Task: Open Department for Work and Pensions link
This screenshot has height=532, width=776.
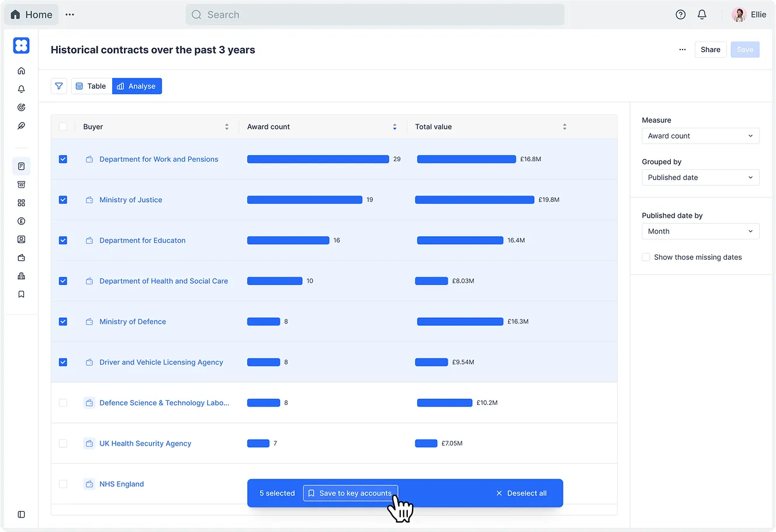Action: (x=158, y=159)
